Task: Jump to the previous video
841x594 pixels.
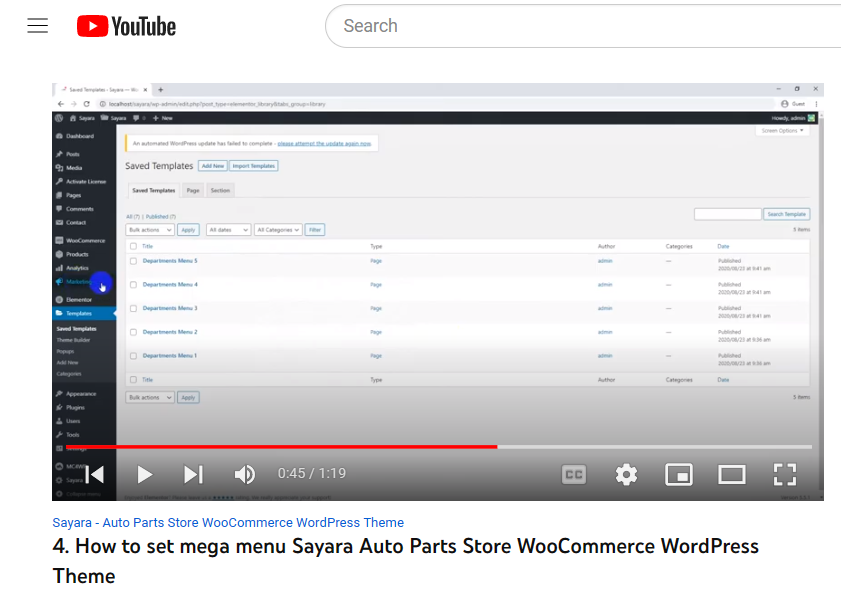Action: (x=95, y=474)
